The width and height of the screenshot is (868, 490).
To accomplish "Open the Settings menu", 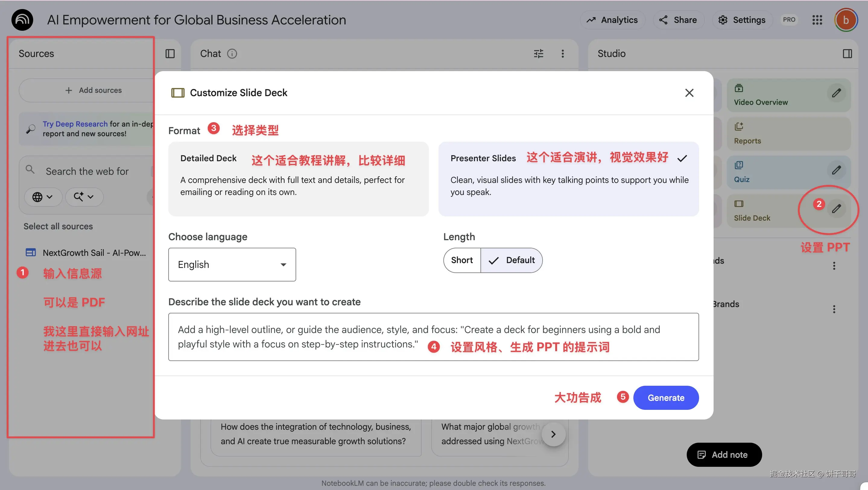I will 742,20.
